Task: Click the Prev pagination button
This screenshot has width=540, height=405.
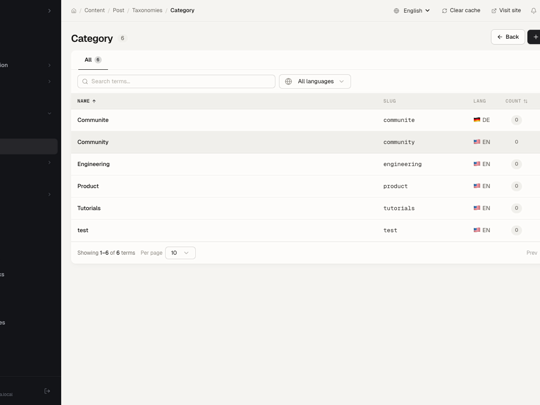Action: 531,253
